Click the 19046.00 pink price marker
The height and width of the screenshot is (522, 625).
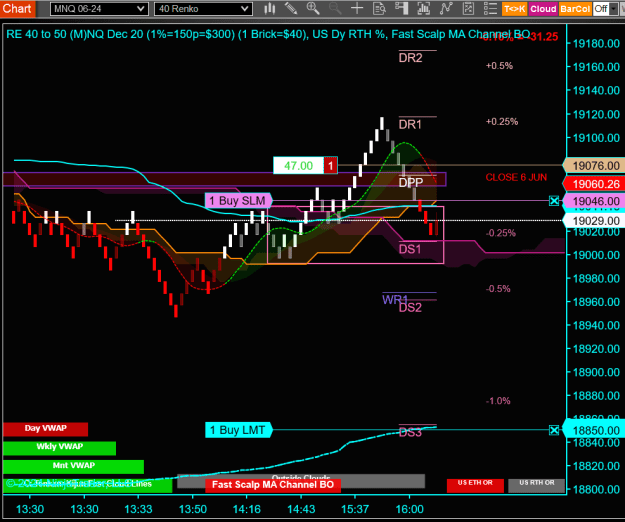tap(594, 201)
